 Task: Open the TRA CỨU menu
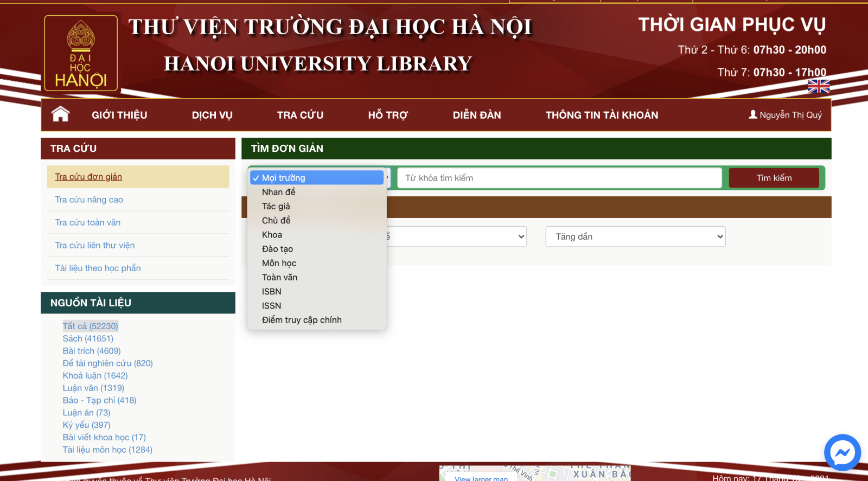click(300, 115)
